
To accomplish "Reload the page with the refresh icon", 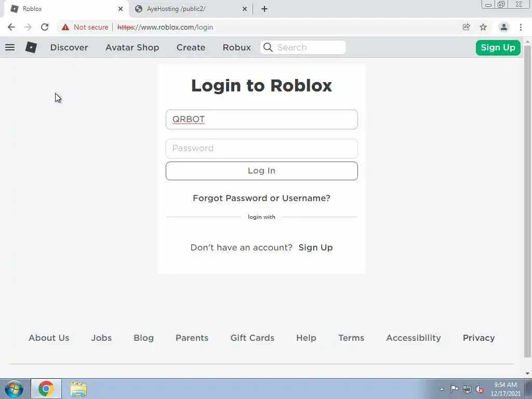I will tap(45, 27).
